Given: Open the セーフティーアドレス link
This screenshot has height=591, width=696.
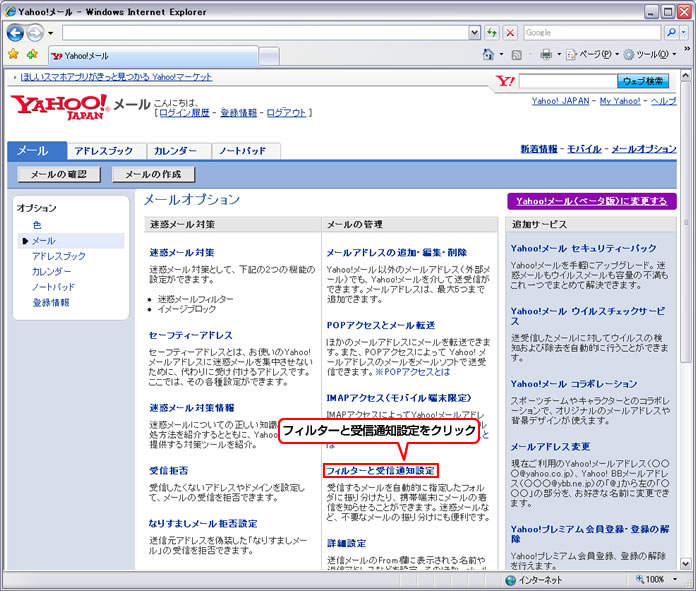Looking at the screenshot, I should click(x=190, y=335).
